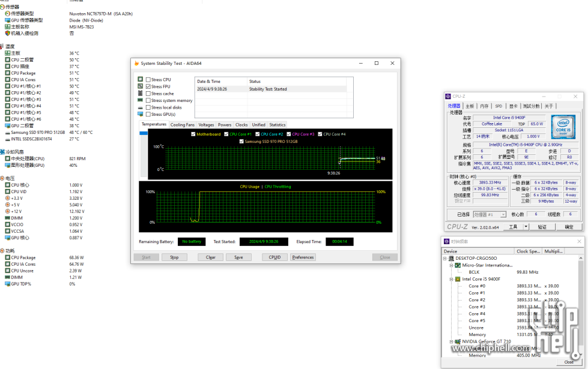Enable the Stress CPU checkbox
The image size is (588, 369).
click(148, 80)
